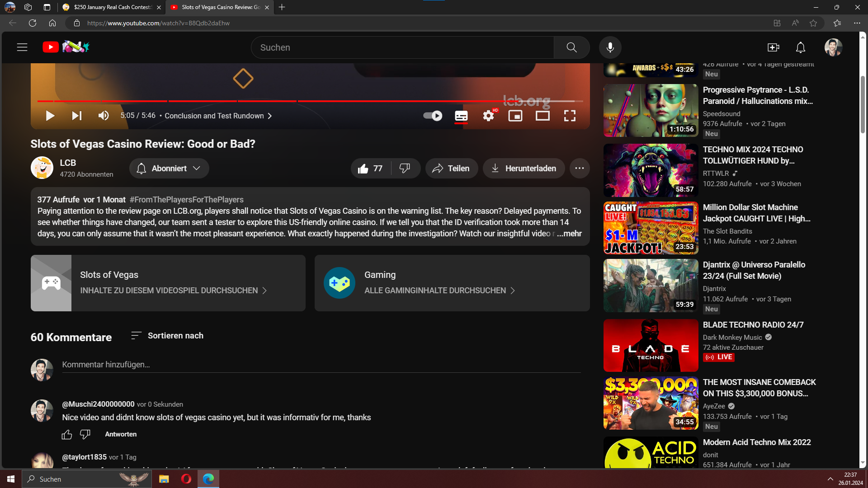
Task: Switch to $250 January Real Cash Contest tab
Action: 112,7
